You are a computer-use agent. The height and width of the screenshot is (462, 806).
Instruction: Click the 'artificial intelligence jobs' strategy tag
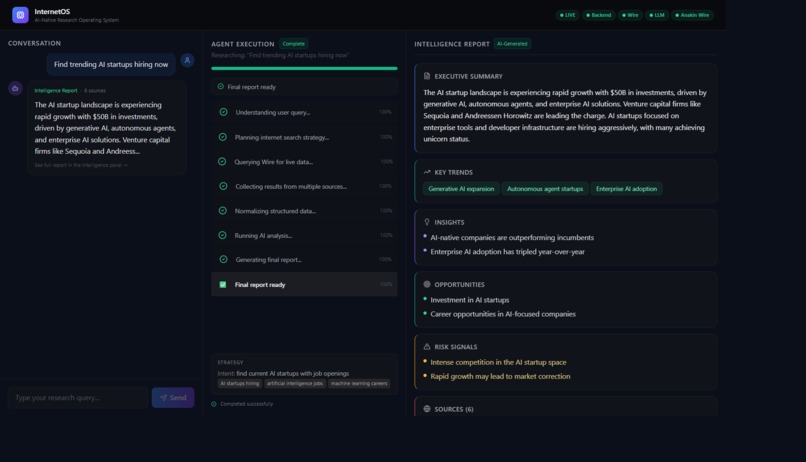pyautogui.click(x=295, y=383)
